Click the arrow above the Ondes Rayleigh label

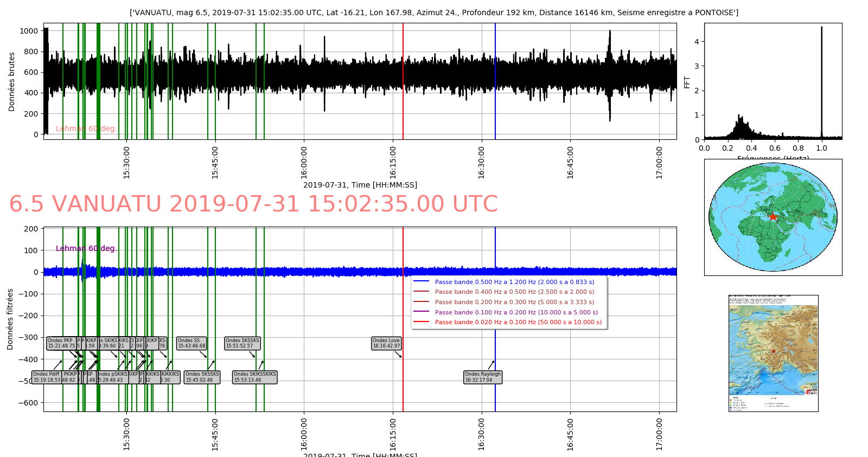tap(491, 365)
